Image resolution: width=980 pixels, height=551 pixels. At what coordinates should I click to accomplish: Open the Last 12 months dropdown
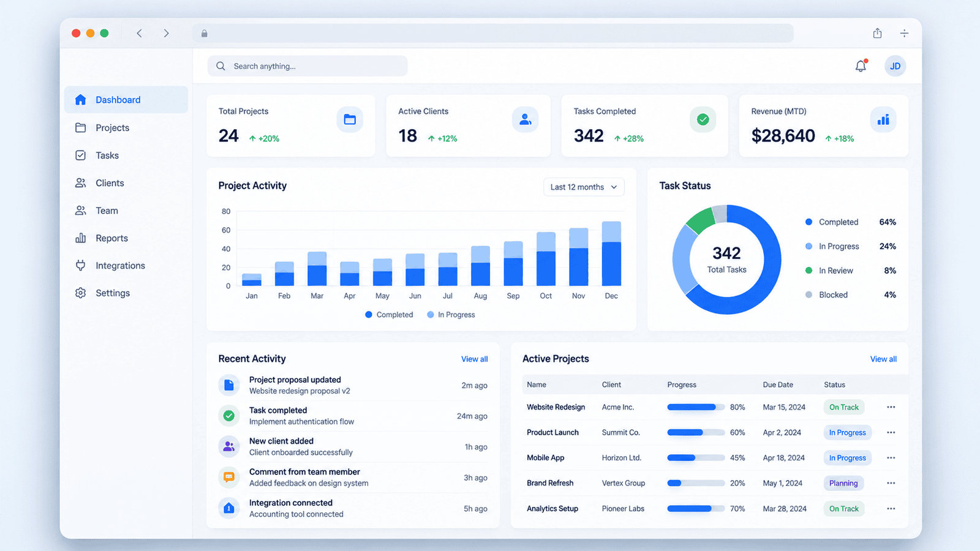584,187
